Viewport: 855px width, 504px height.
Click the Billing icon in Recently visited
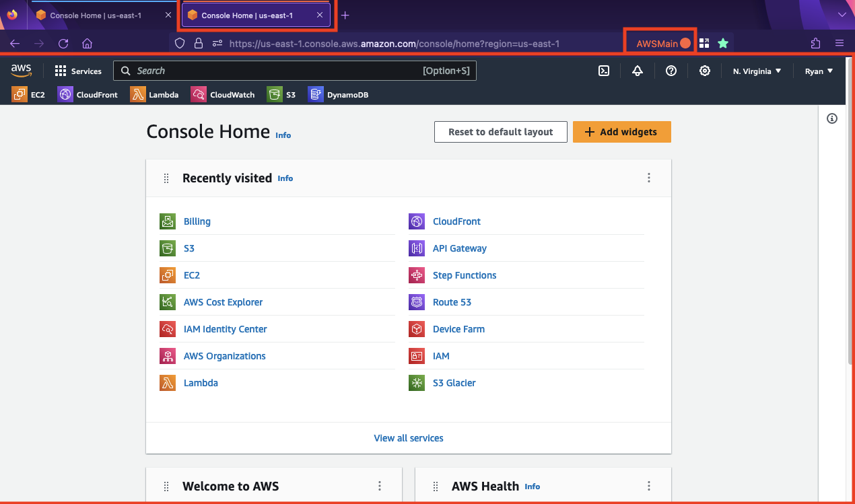click(x=168, y=221)
